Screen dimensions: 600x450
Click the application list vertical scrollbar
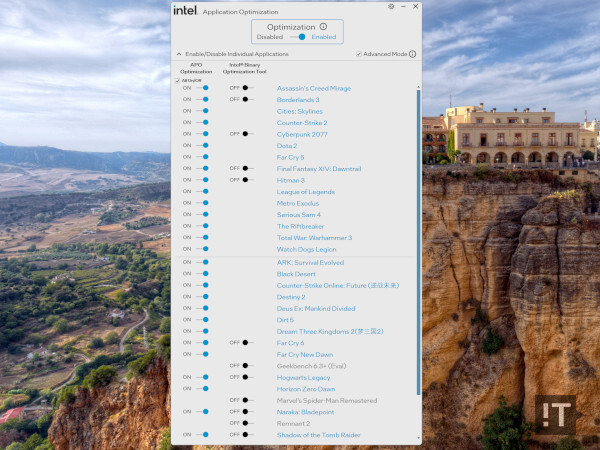coord(418,242)
